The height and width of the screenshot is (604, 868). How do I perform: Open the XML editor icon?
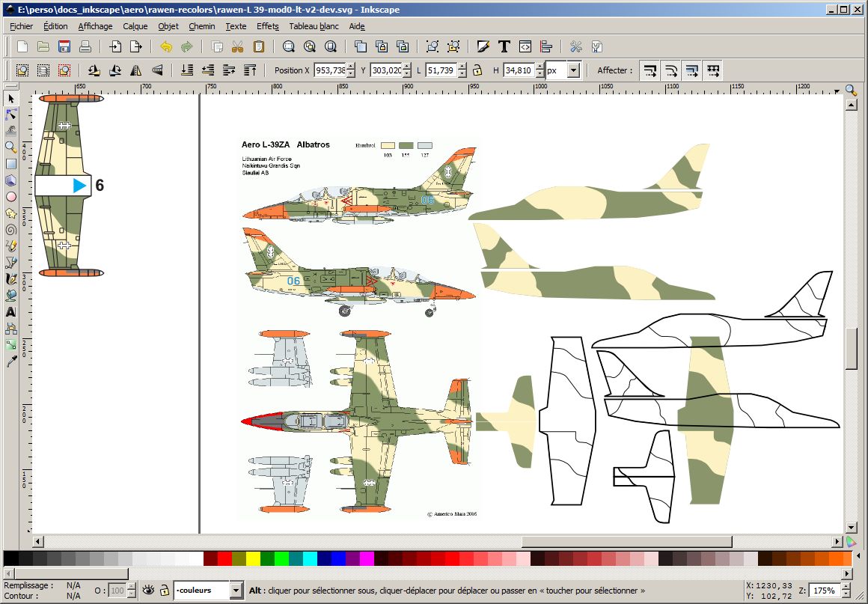click(525, 46)
